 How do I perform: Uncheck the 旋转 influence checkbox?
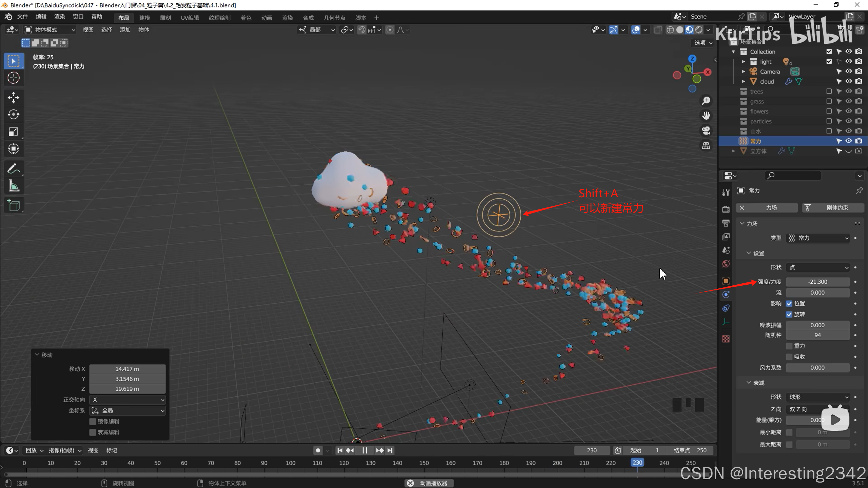tap(789, 314)
